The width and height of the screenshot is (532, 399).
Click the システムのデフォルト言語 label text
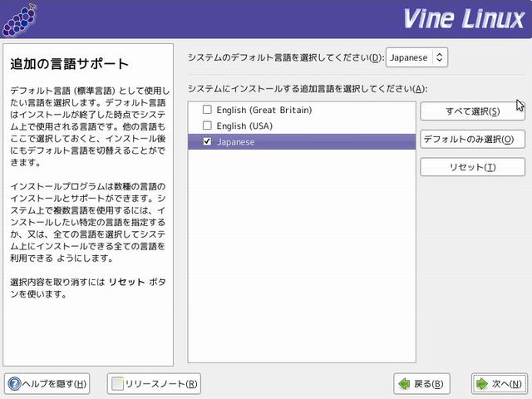[x=274, y=57]
